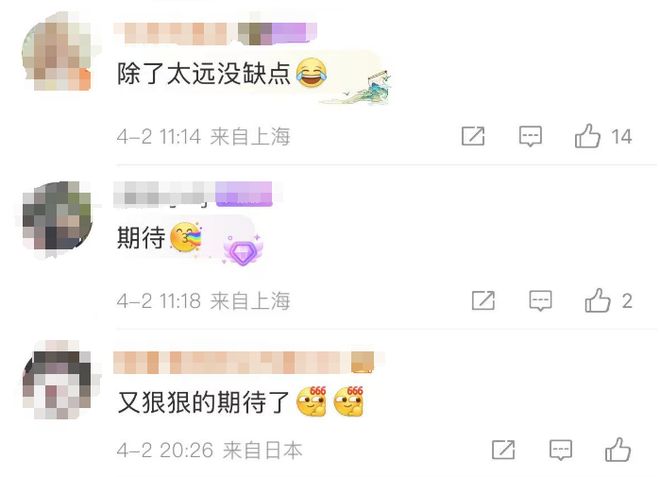Tap the 4-2 20:26 来自日本 timestamp
The height and width of the screenshot is (477, 660).
(210, 450)
